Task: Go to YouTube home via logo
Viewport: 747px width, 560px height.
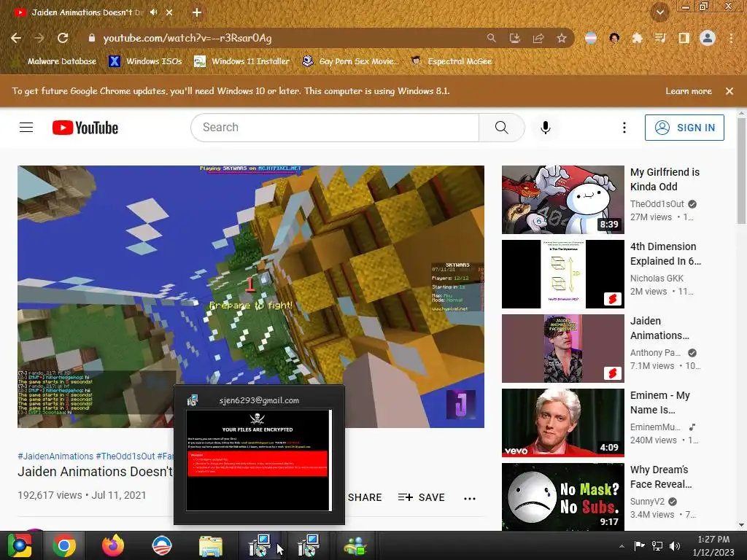Action: (x=85, y=128)
